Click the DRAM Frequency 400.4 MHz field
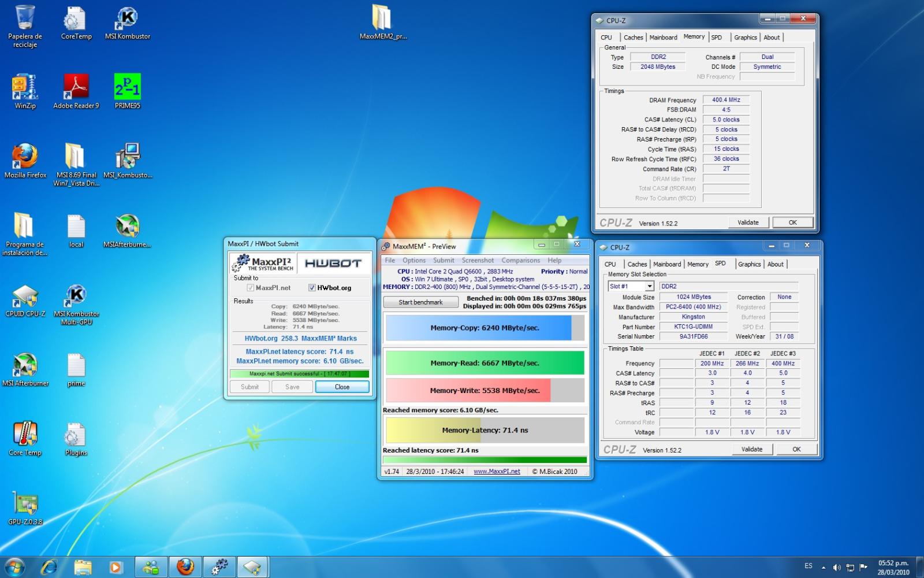Image resolution: width=924 pixels, height=578 pixels. click(726, 100)
